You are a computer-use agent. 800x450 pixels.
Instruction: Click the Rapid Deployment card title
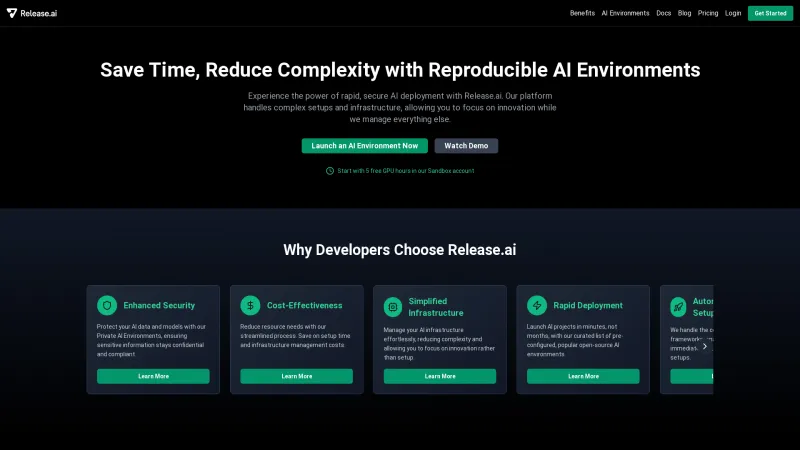[x=588, y=306]
